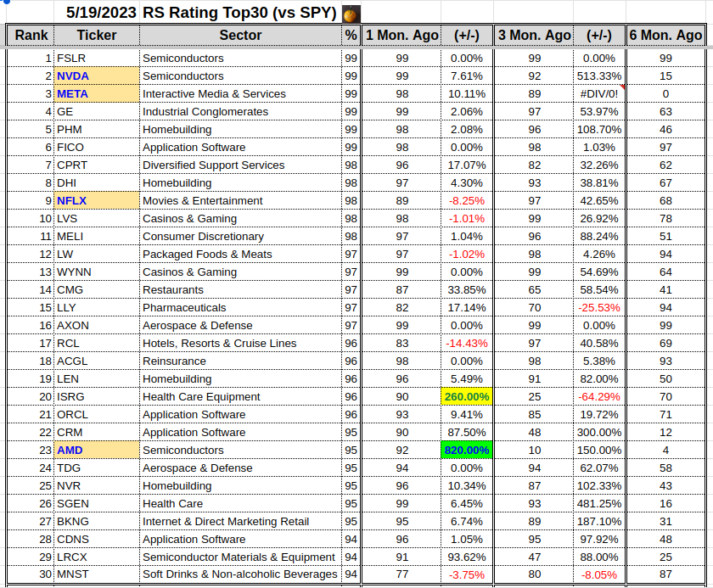Click the 'Ticker' column header
The image size is (713, 588).
pos(97,36)
